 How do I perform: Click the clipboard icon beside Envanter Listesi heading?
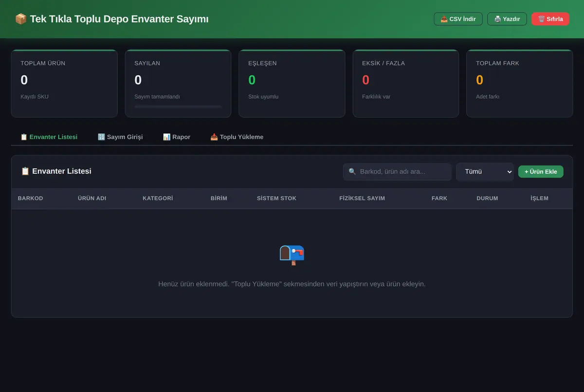pyautogui.click(x=25, y=171)
